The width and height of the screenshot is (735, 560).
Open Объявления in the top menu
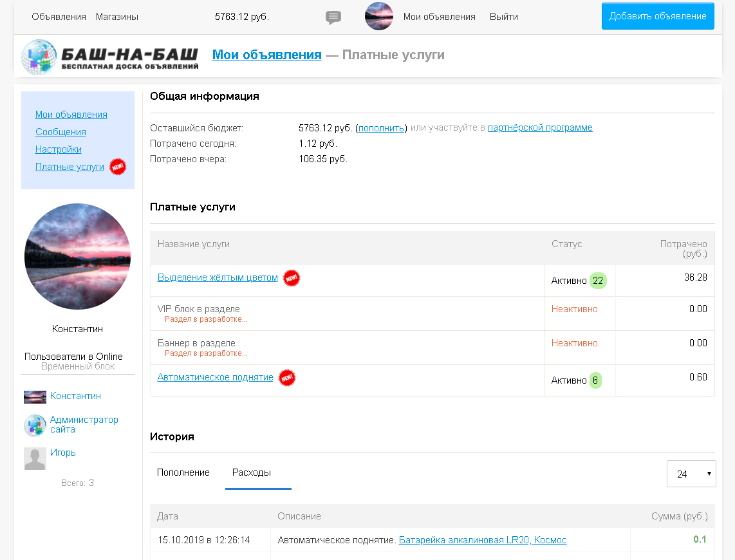pyautogui.click(x=59, y=17)
